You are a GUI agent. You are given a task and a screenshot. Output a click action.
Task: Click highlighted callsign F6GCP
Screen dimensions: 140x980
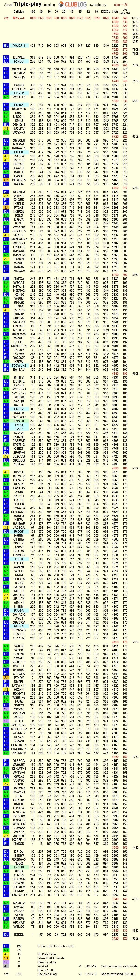[x=19, y=93]
